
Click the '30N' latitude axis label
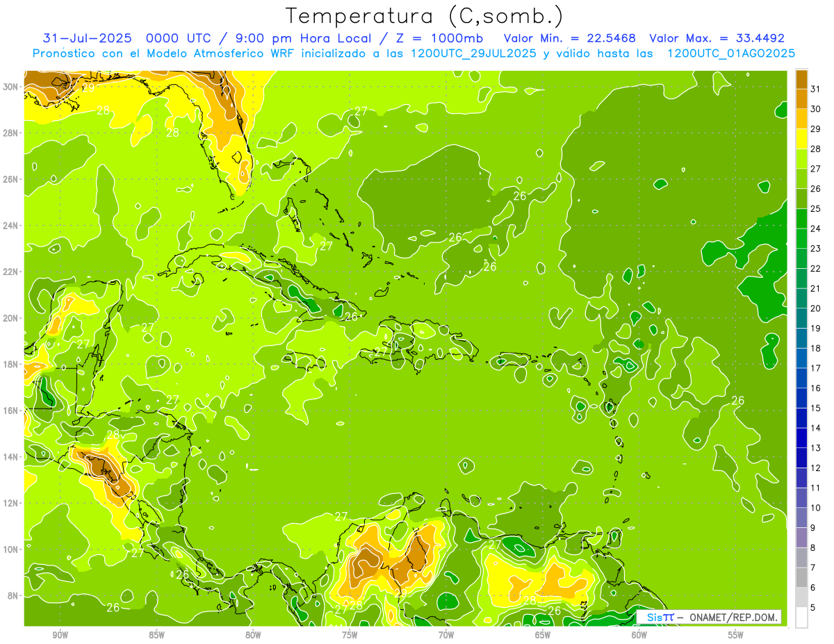pyautogui.click(x=11, y=87)
